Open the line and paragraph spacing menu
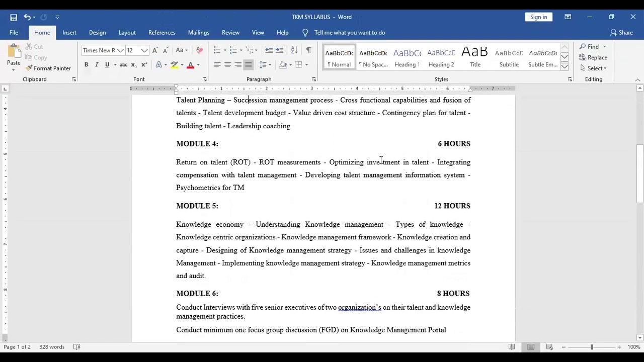This screenshot has height=362, width=644. point(265,65)
